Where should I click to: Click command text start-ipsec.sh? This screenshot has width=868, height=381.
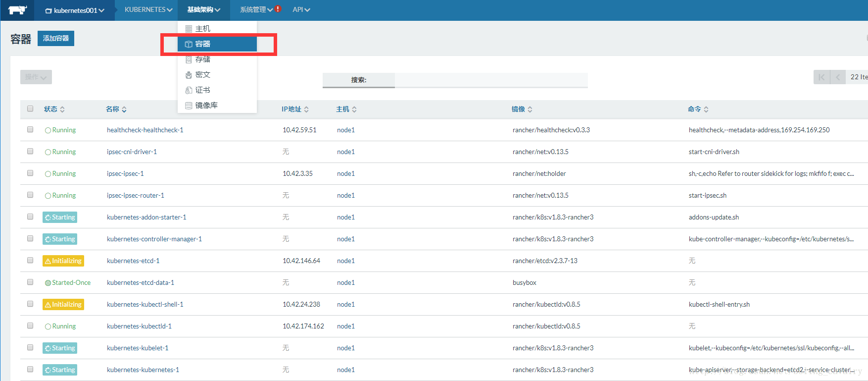708,195
